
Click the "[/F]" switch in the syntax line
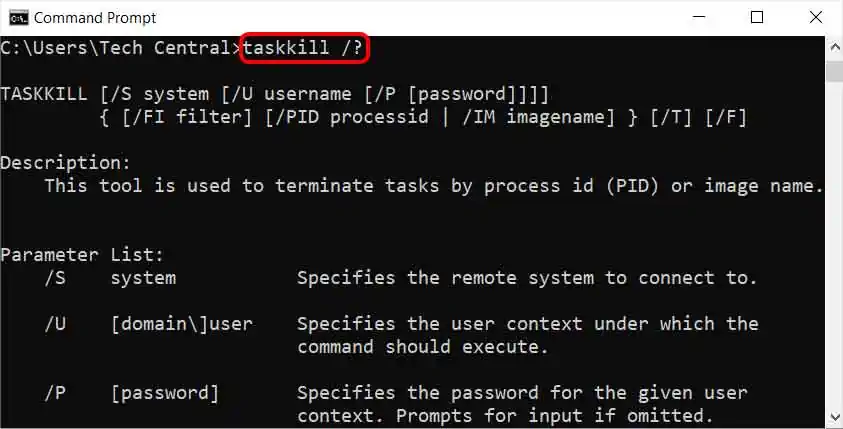730,117
